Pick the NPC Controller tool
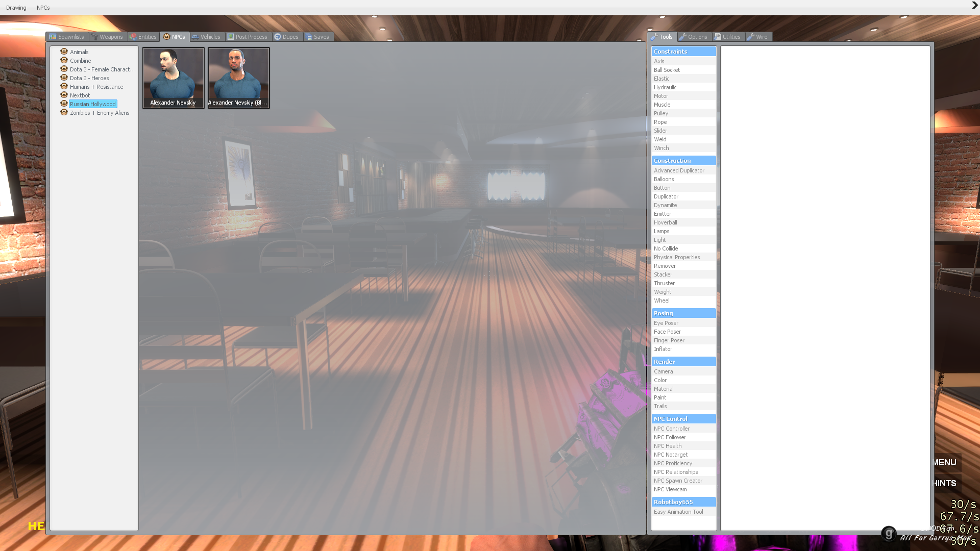This screenshot has height=551, width=980. (683, 429)
